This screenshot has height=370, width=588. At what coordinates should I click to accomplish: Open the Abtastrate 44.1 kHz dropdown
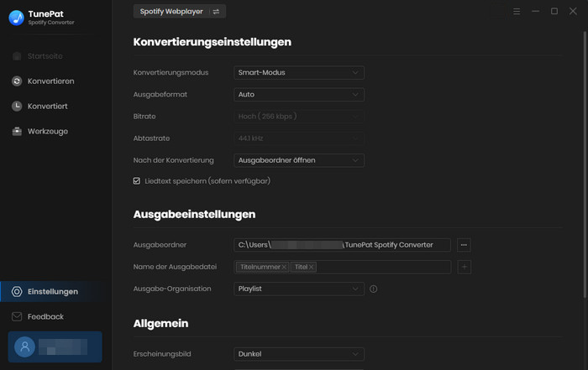[x=299, y=138]
